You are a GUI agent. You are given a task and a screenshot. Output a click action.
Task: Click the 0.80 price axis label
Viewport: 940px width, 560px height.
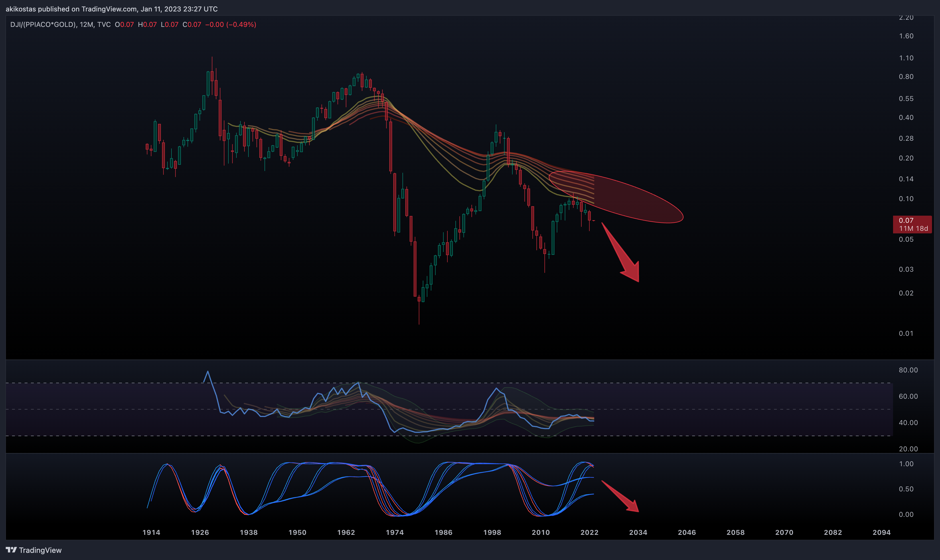coord(906,77)
